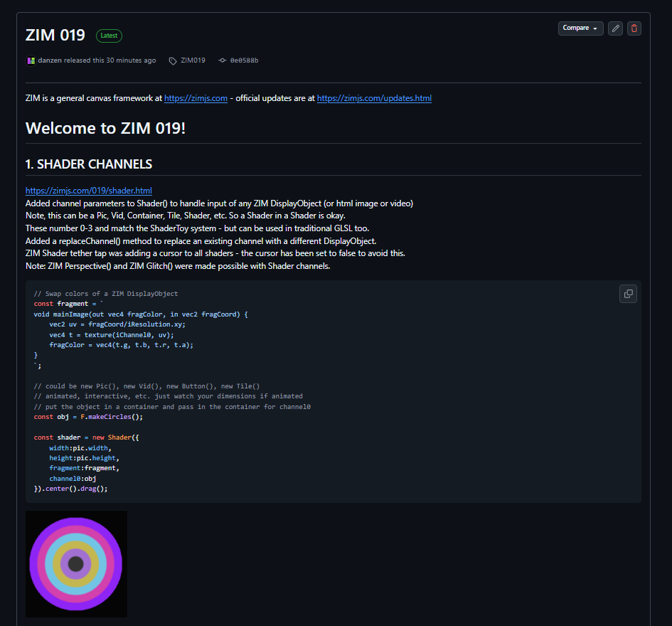Copy the code snippet with the copy icon

[x=628, y=294]
